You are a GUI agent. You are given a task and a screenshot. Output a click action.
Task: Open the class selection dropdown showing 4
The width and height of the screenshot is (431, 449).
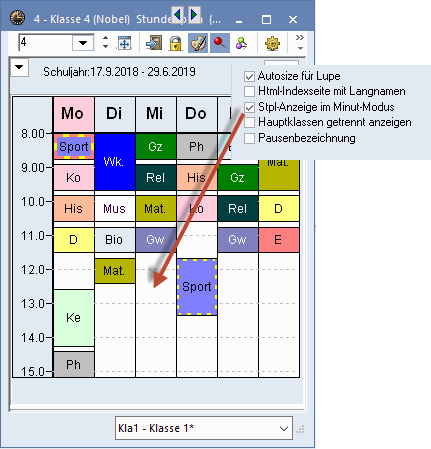click(83, 43)
